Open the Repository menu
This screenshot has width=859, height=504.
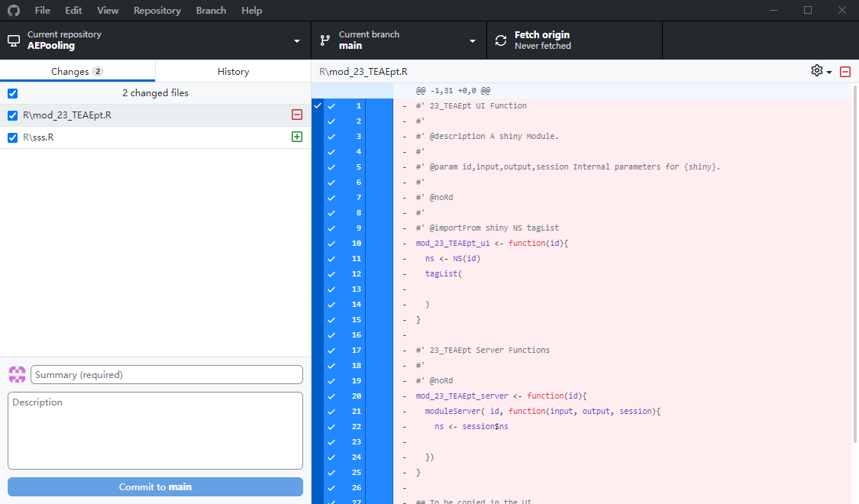tap(157, 11)
